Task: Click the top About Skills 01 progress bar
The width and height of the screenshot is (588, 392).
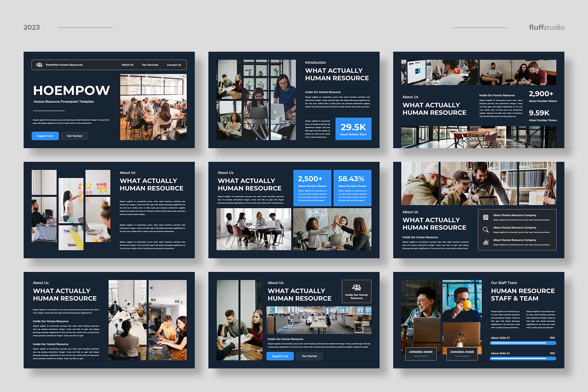Action: coord(523,343)
